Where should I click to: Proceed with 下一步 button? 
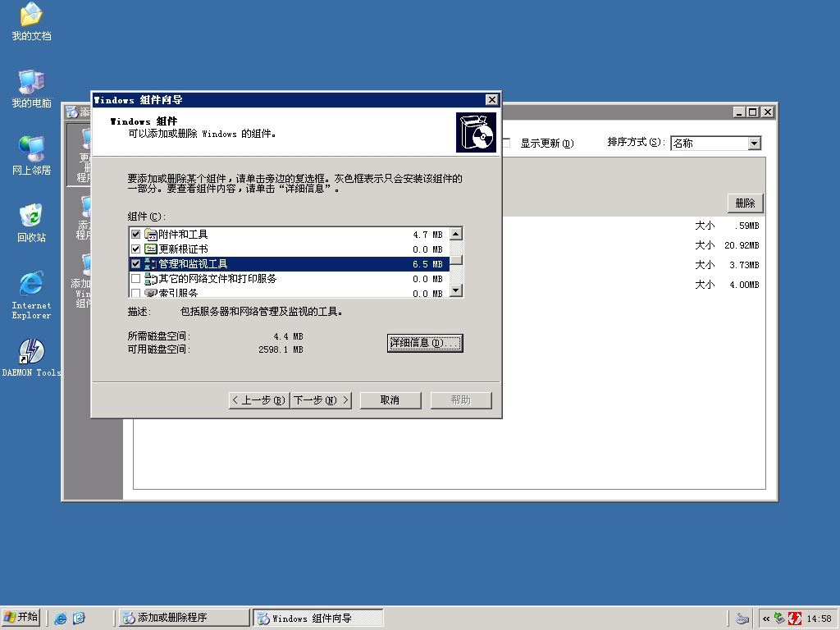pos(321,400)
